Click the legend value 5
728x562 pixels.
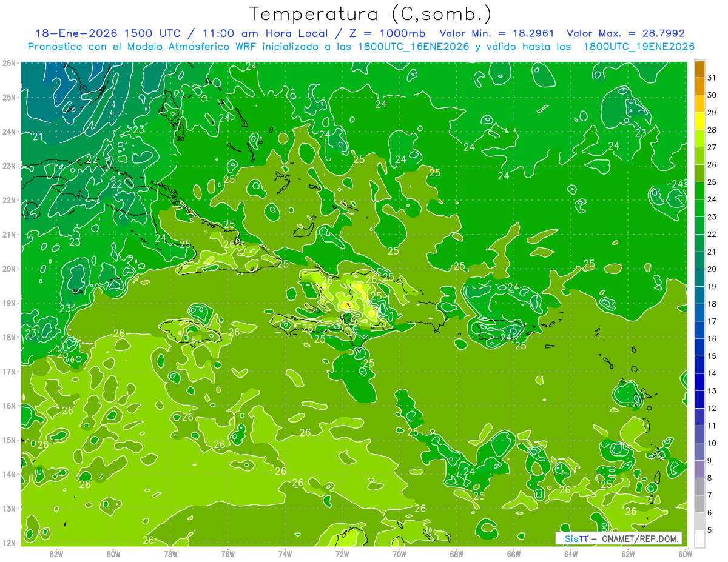pyautogui.click(x=710, y=530)
